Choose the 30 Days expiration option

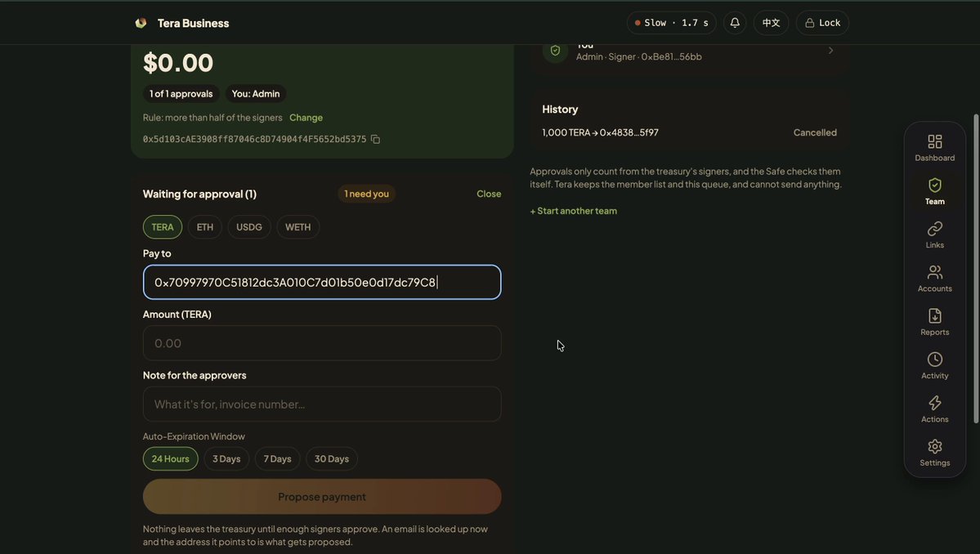(x=331, y=458)
